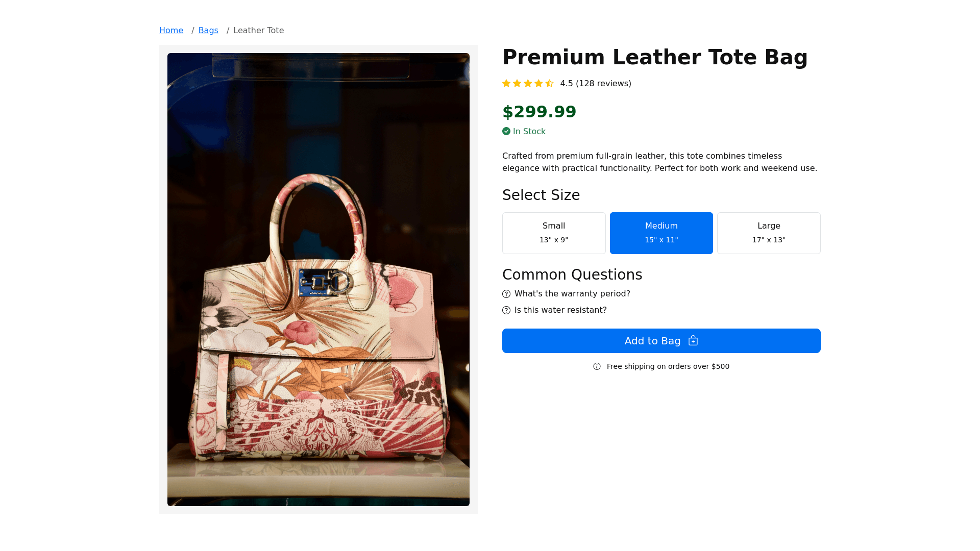Select the Small 13" x 9" size
This screenshot has height=551, width=980.
(554, 233)
